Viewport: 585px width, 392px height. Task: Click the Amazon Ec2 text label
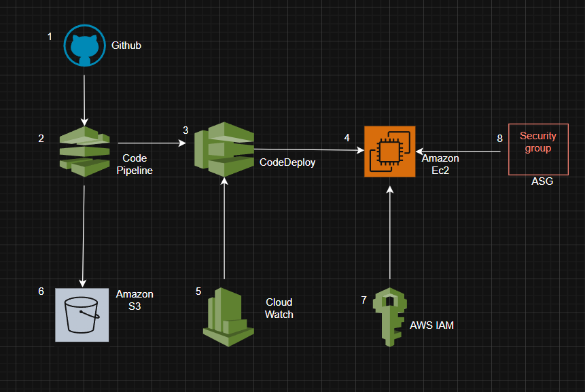tap(440, 164)
